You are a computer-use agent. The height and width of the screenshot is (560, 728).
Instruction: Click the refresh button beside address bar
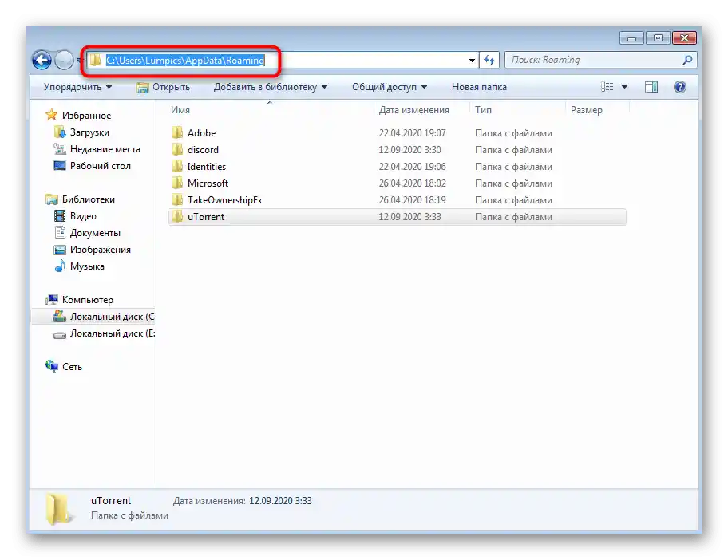(489, 61)
